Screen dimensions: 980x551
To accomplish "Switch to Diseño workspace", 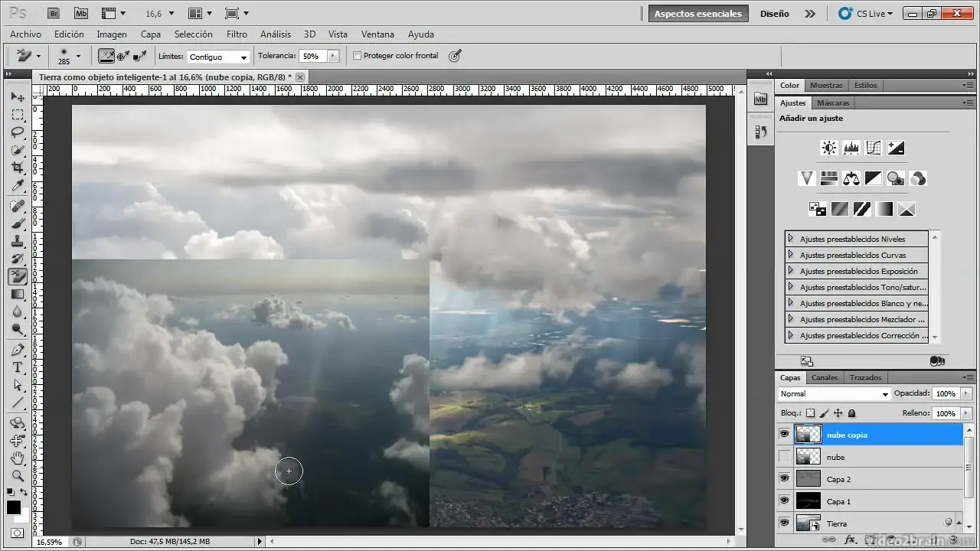I will click(774, 14).
